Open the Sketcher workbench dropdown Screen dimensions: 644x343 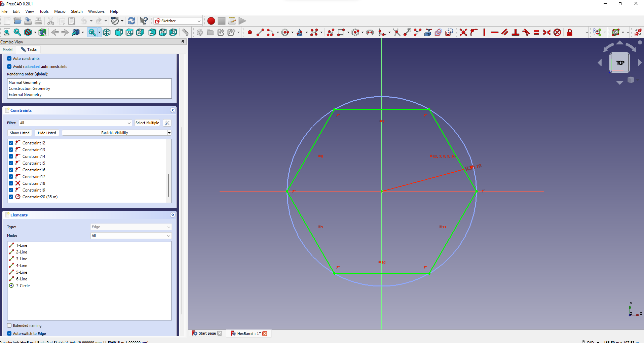point(178,21)
